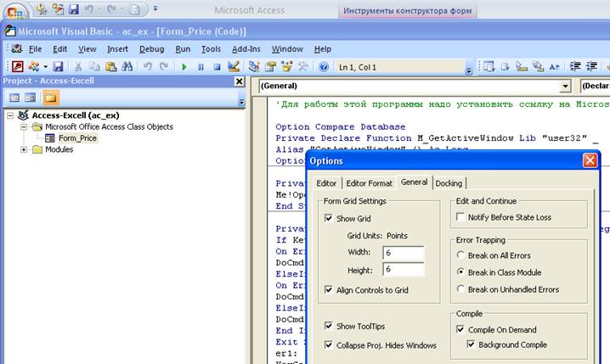Open the Customize Quick Access Toolbar arrow
Screen dimensions: 610x364
[x=155, y=8]
